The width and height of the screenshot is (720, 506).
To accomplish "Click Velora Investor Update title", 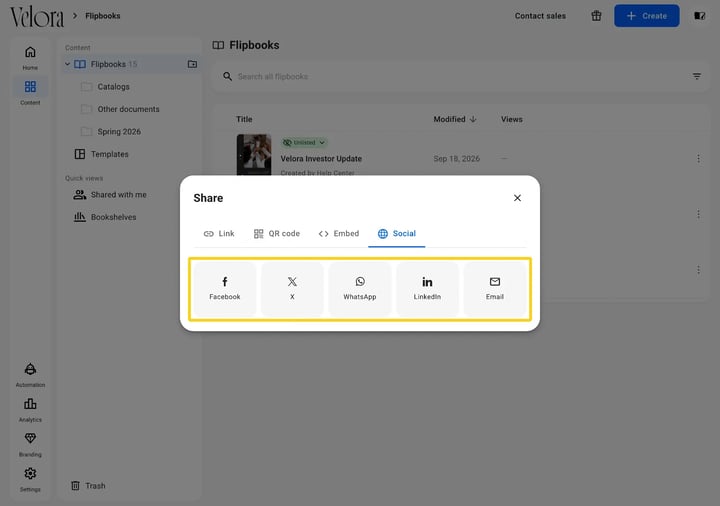I will pyautogui.click(x=321, y=158).
